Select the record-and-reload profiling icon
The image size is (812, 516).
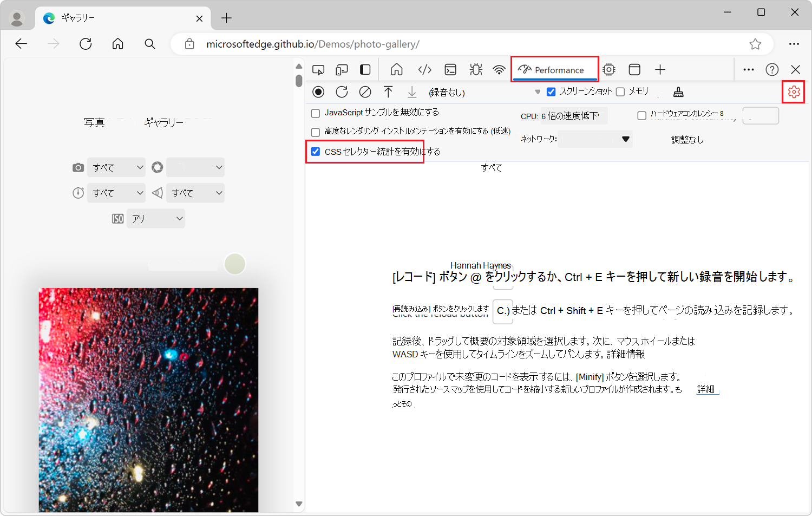point(342,92)
